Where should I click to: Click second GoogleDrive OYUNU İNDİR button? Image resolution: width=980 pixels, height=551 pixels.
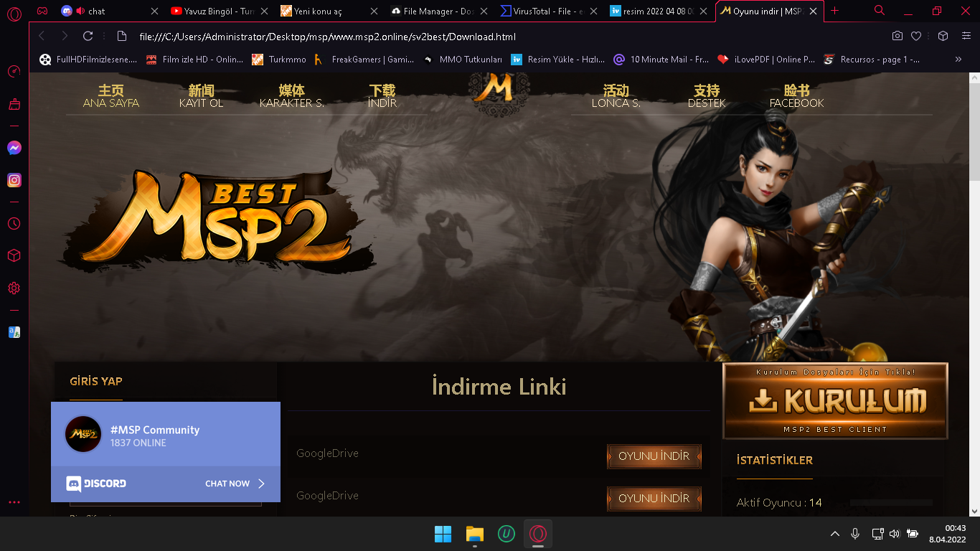click(x=654, y=499)
